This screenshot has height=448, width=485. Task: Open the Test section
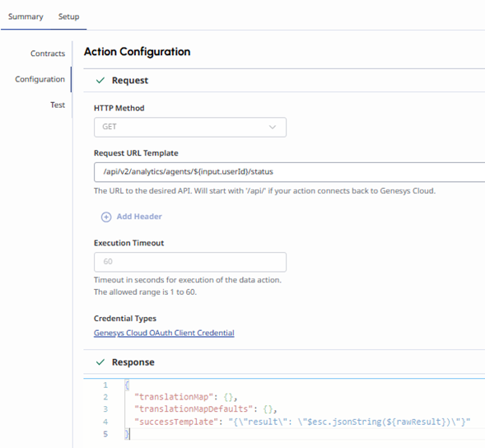click(x=58, y=105)
